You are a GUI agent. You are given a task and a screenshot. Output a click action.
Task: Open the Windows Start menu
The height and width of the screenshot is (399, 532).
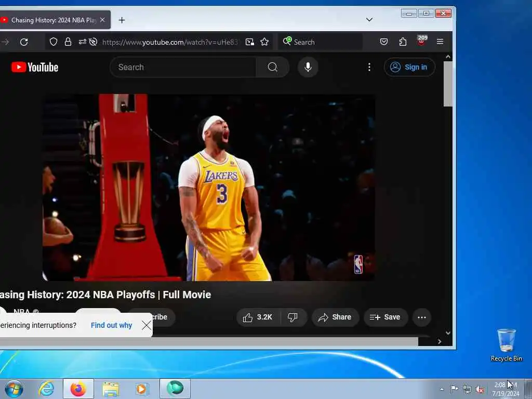(14, 389)
